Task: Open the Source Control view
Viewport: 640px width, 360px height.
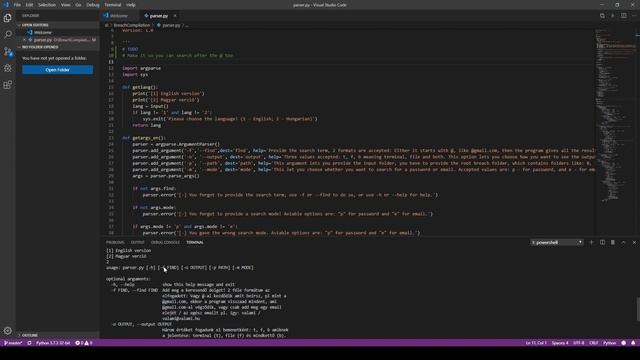Action: coord(8,51)
